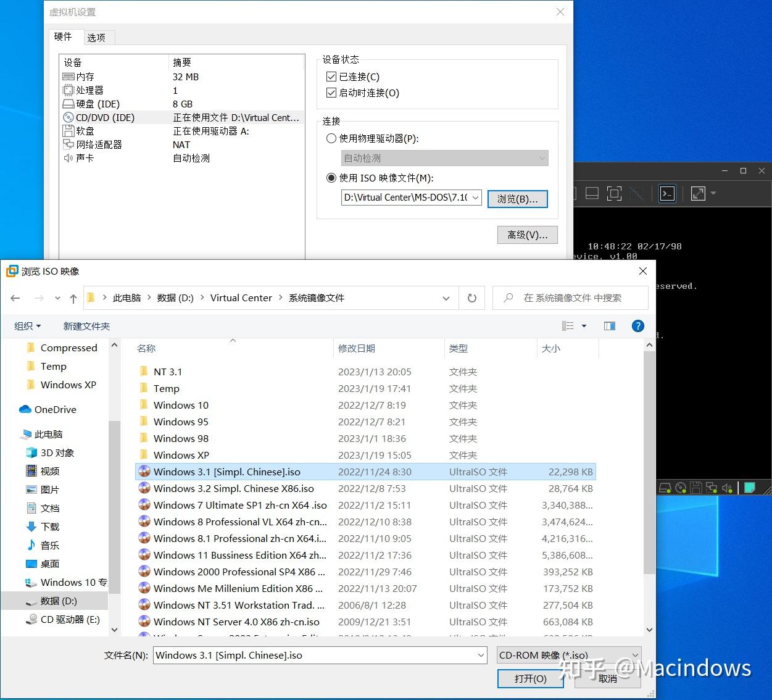The height and width of the screenshot is (700, 772).
Task: Toggle the 已连接(C) checkbox
Action: 331,77
